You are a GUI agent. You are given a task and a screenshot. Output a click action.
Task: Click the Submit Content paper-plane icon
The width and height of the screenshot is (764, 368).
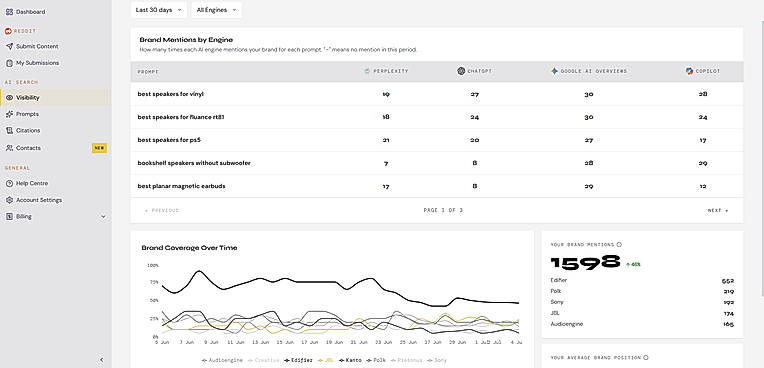coord(9,46)
